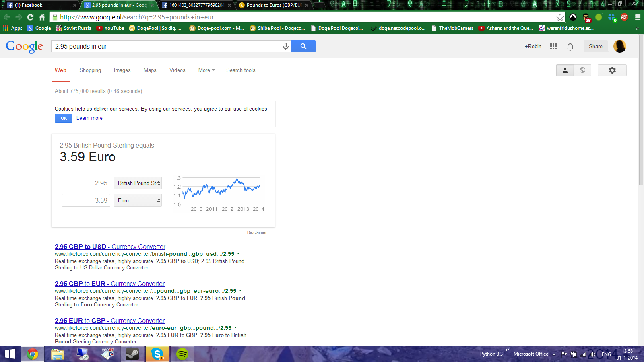Switch to the Images results tab
The height and width of the screenshot is (362, 644).
click(x=122, y=70)
